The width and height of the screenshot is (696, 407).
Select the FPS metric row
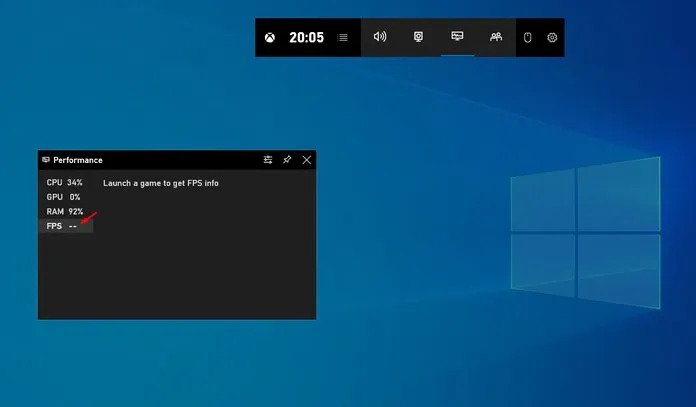66,226
